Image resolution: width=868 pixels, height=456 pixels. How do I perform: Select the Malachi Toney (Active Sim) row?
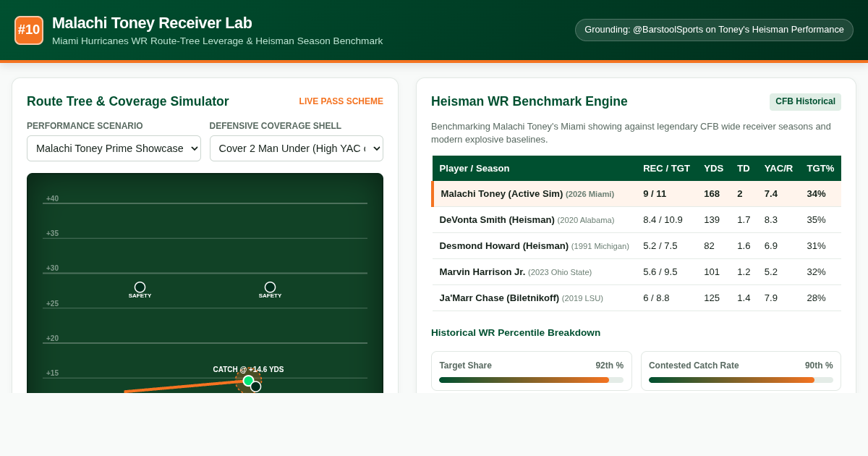pyautogui.click(x=637, y=194)
